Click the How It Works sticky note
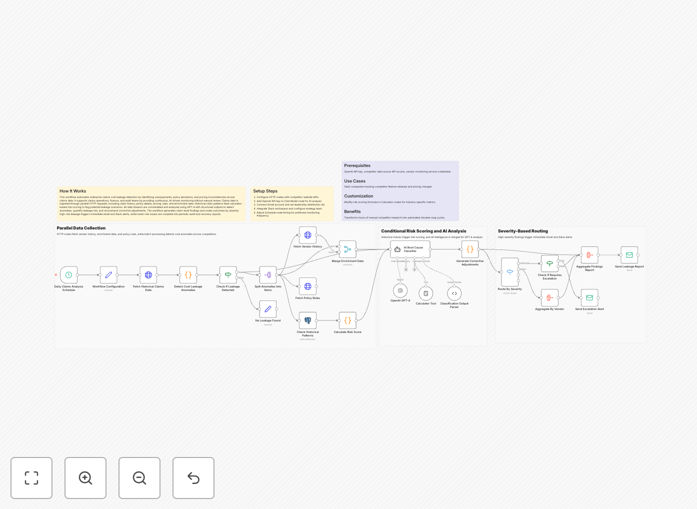 pos(151,204)
